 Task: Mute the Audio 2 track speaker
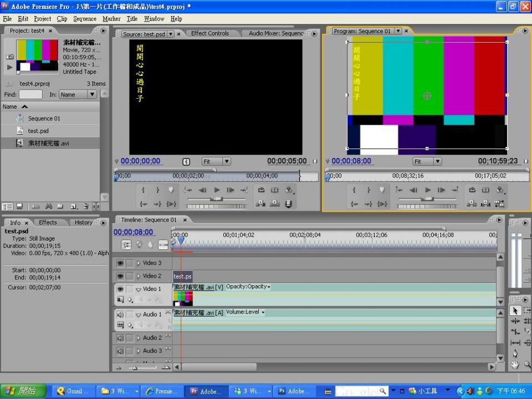(x=120, y=338)
